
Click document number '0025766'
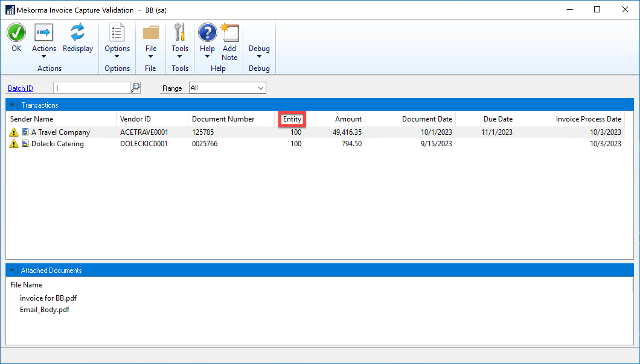205,144
